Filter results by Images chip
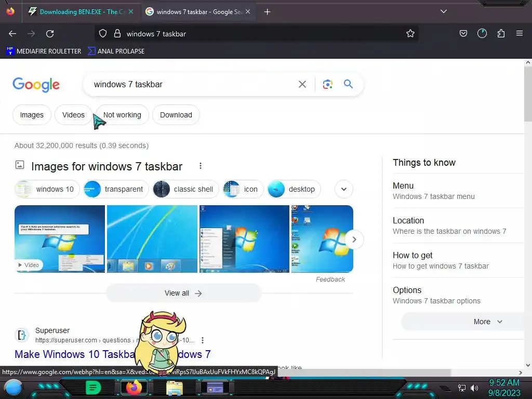This screenshot has height=399, width=532. pyautogui.click(x=32, y=115)
